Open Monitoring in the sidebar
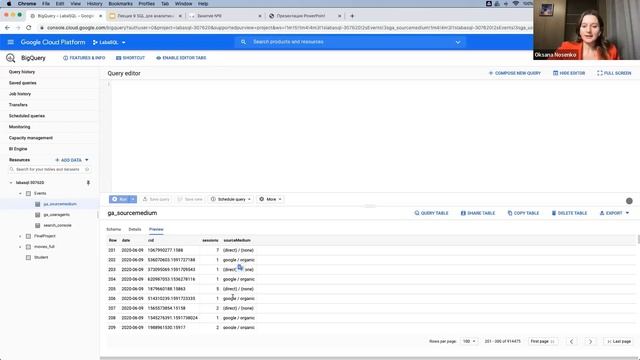This screenshot has width=640, height=360. click(20, 127)
